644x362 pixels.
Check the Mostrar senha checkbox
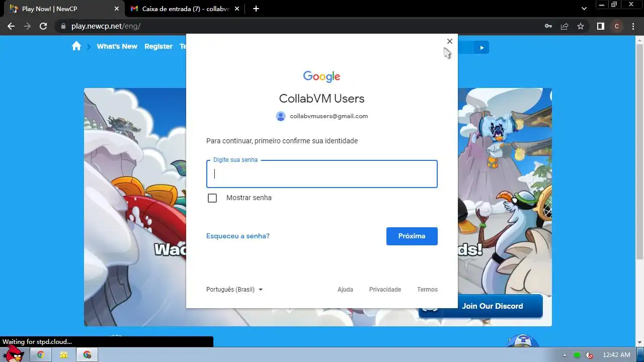pyautogui.click(x=212, y=198)
